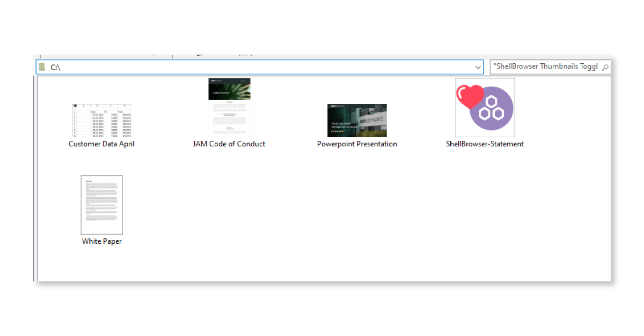The image size is (644, 336).
Task: Click the purple hexagon logo icon
Action: (492, 110)
